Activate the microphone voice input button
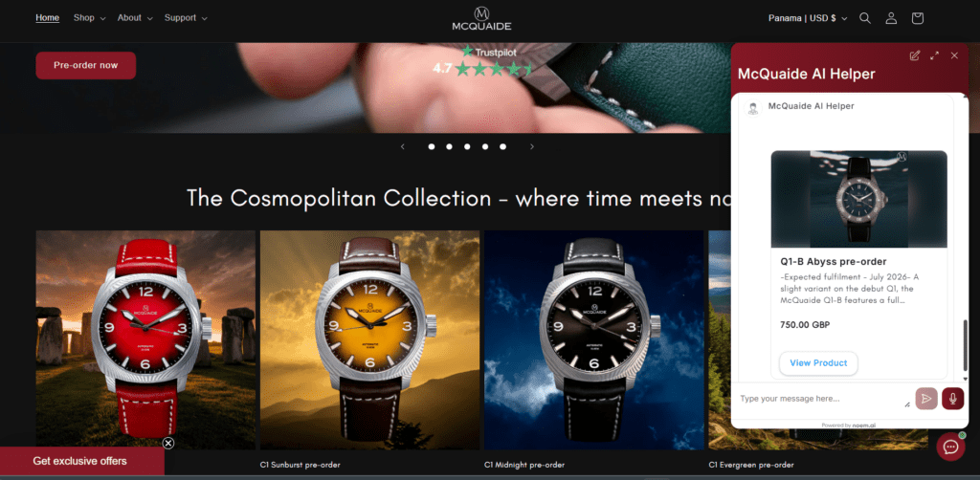This screenshot has height=480, width=980. 953,398
